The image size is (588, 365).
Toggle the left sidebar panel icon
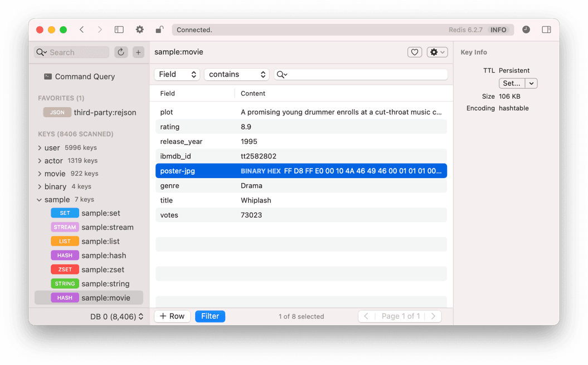coord(119,30)
